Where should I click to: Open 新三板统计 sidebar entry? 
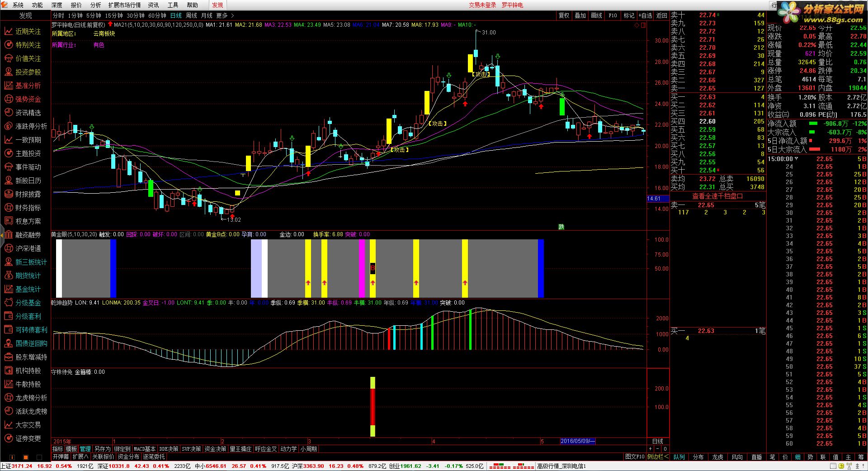pos(25,262)
